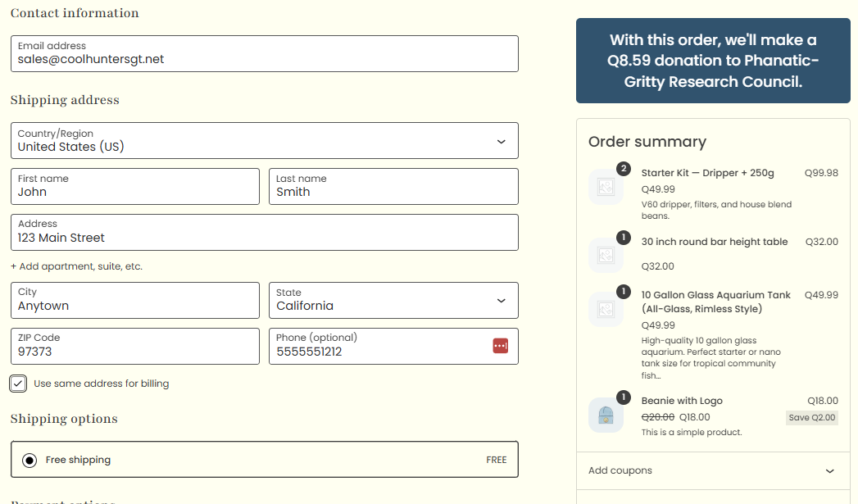This screenshot has height=504, width=858.
Task: Open the Country/Region dropdown
Action: pyautogui.click(x=265, y=141)
